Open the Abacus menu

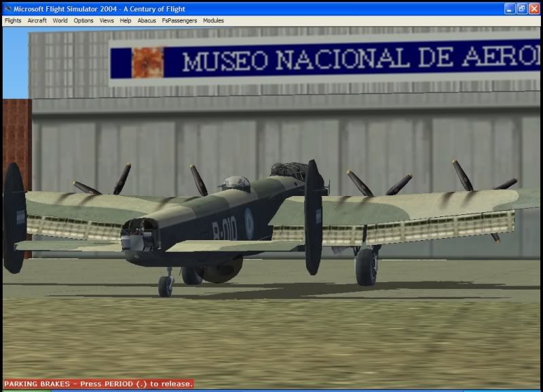click(147, 21)
